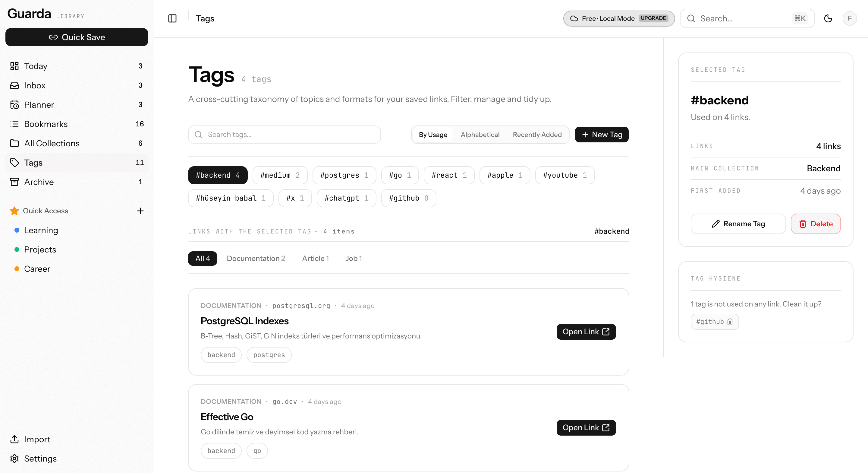Switch to the All 4 filter tab
Viewport: 868px width, 473px height.
click(203, 259)
